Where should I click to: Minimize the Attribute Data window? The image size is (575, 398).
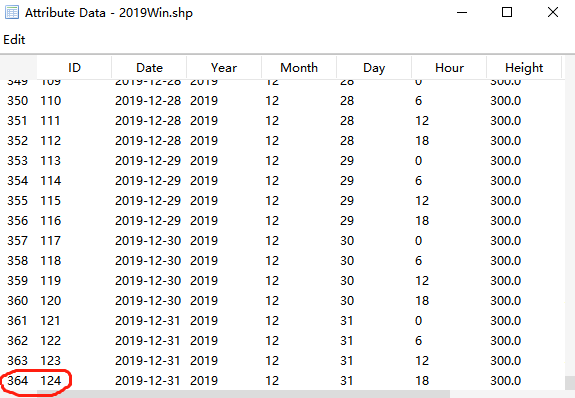pyautogui.click(x=462, y=12)
